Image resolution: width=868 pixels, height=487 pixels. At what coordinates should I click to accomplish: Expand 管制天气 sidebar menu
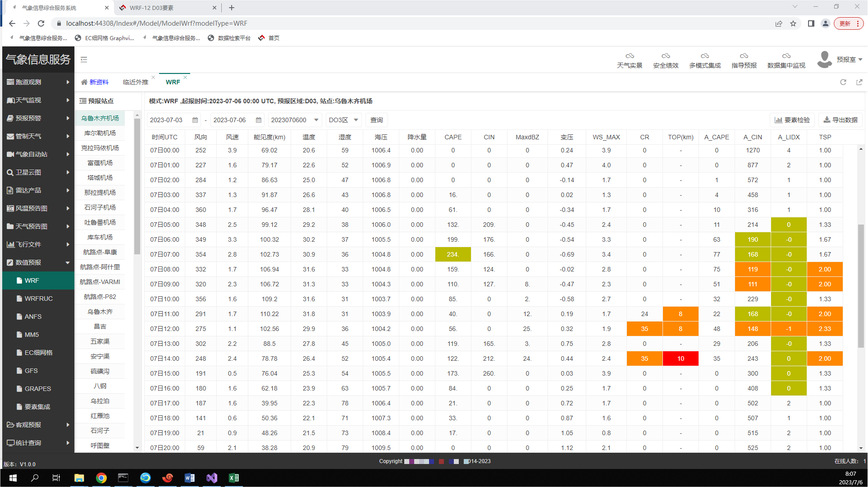(x=38, y=136)
